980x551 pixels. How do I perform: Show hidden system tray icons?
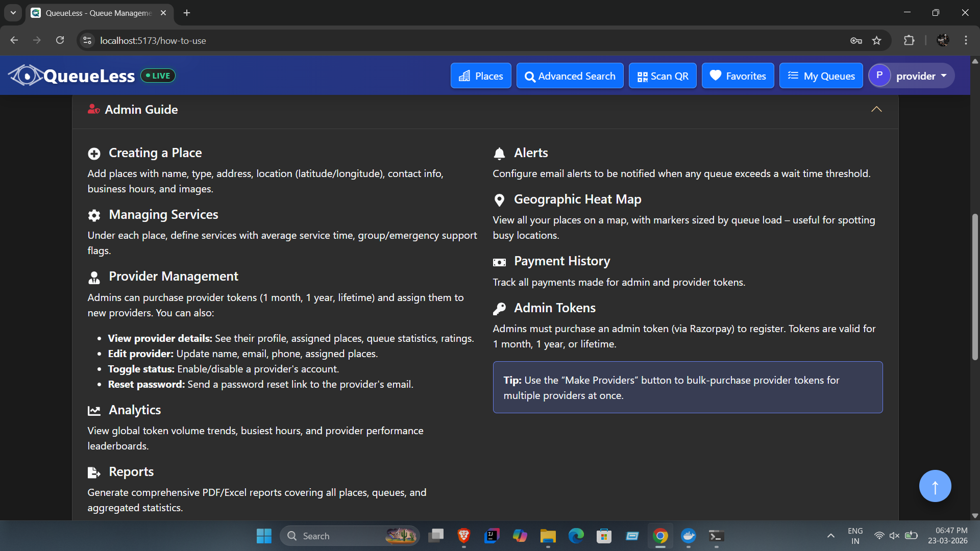pyautogui.click(x=831, y=536)
